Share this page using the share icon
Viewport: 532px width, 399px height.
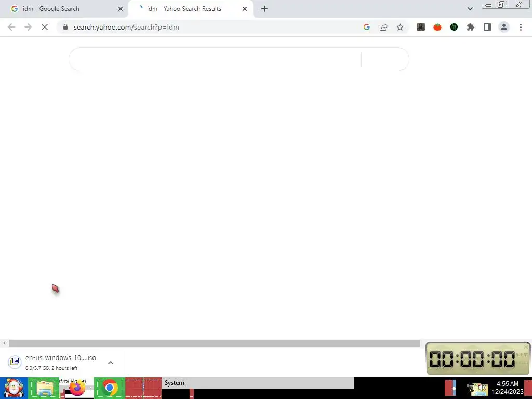pos(383,27)
